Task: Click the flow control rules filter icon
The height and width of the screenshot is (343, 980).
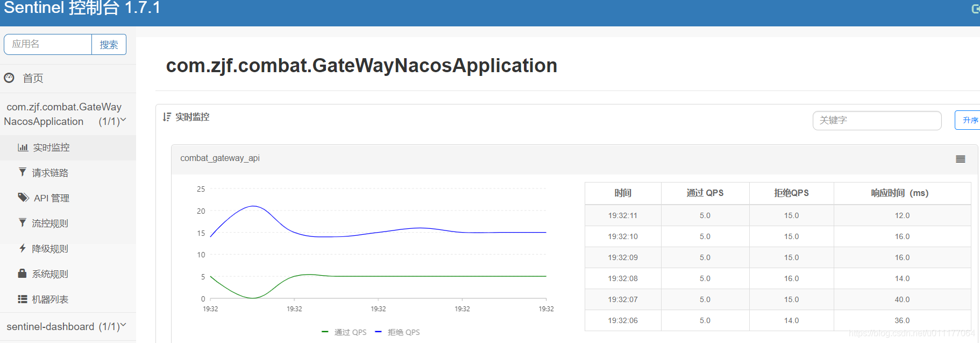Action: point(22,223)
